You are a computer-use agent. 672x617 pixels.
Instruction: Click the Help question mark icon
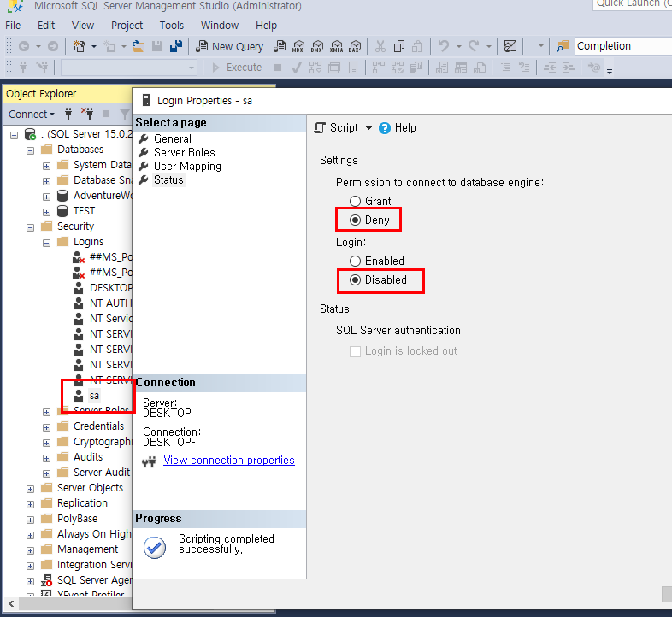[x=385, y=128]
